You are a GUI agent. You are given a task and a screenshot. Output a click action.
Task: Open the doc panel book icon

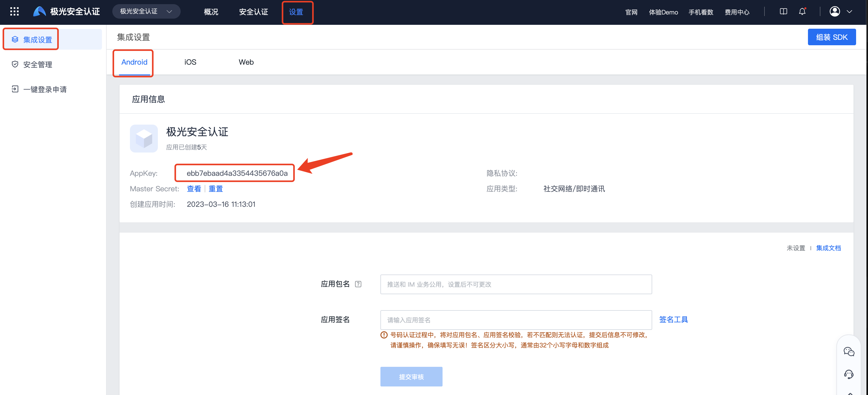[x=783, y=11]
